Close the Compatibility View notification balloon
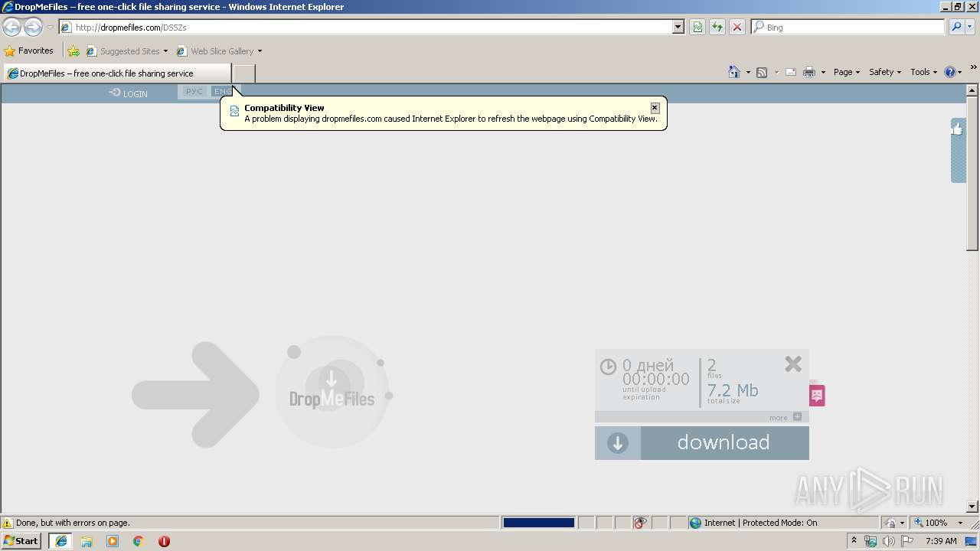Image resolution: width=980 pixels, height=551 pixels. pos(655,108)
